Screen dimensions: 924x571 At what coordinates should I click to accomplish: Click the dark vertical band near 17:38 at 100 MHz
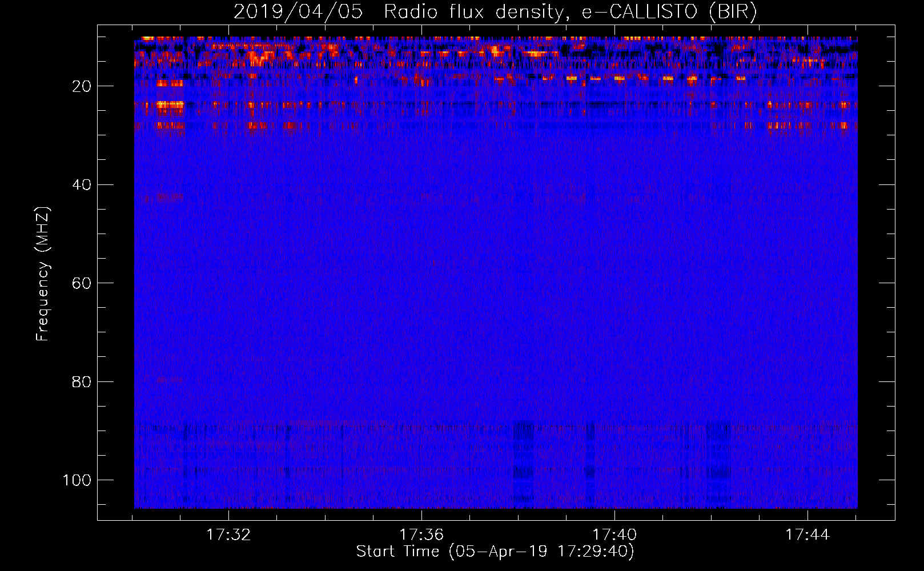click(x=523, y=464)
